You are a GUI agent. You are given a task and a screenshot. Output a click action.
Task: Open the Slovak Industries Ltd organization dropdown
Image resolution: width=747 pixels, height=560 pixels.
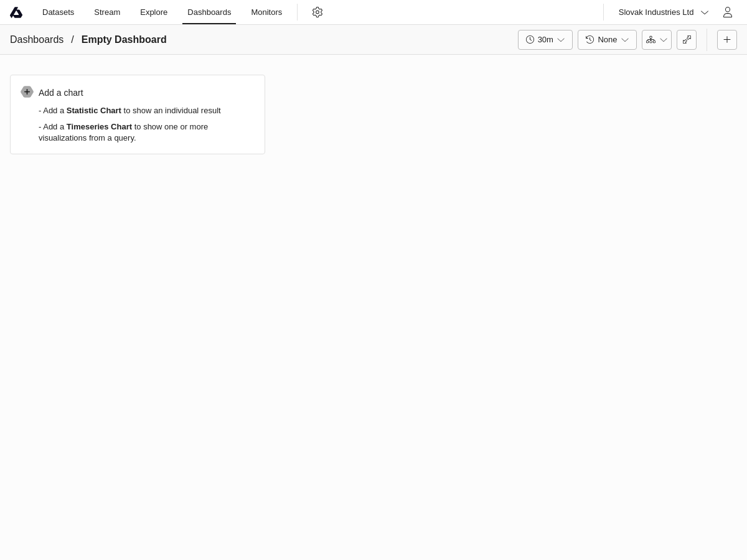pos(663,12)
